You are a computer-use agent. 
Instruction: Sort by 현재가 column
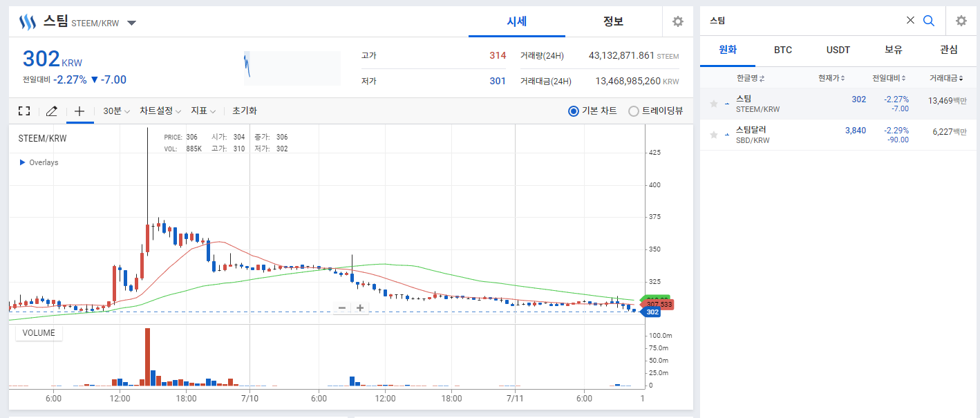click(831, 78)
